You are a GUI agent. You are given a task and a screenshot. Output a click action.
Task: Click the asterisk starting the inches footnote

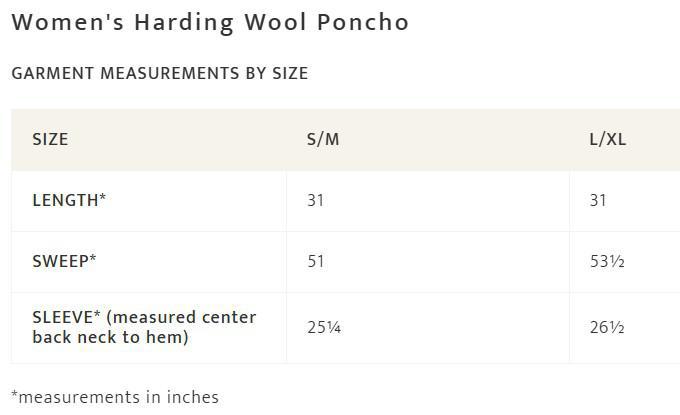pyautogui.click(x=14, y=395)
